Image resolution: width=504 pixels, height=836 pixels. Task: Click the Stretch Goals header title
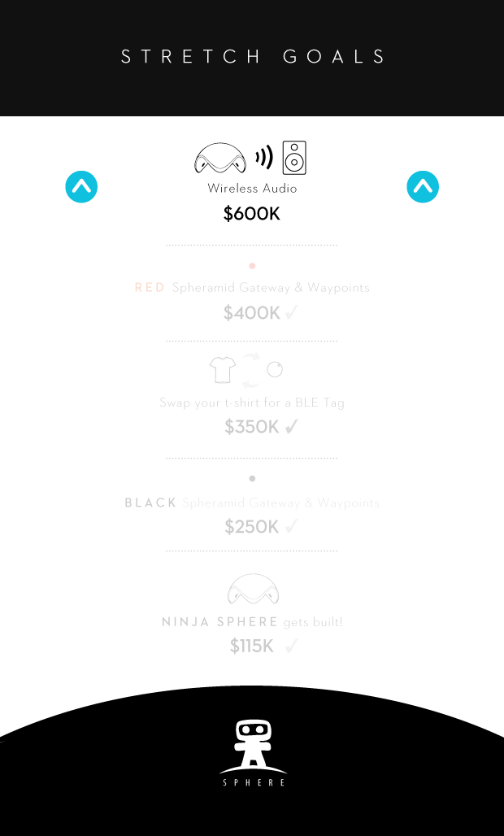point(253,56)
